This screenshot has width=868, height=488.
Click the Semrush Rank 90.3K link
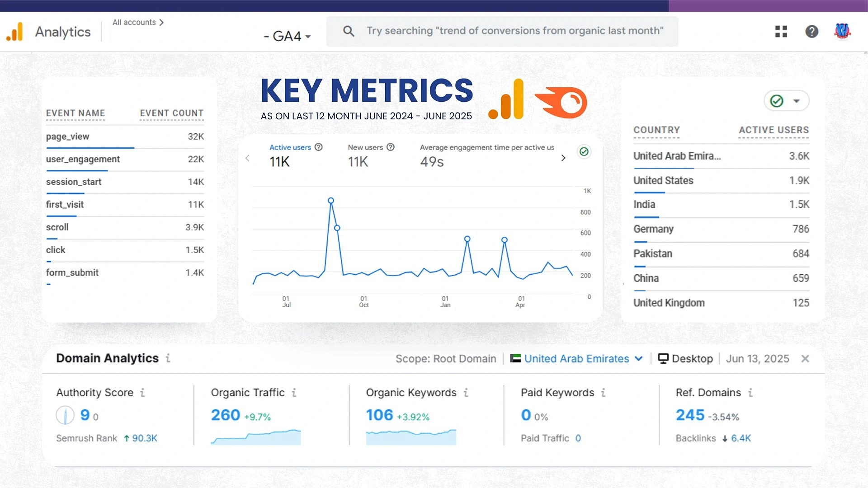pos(144,438)
